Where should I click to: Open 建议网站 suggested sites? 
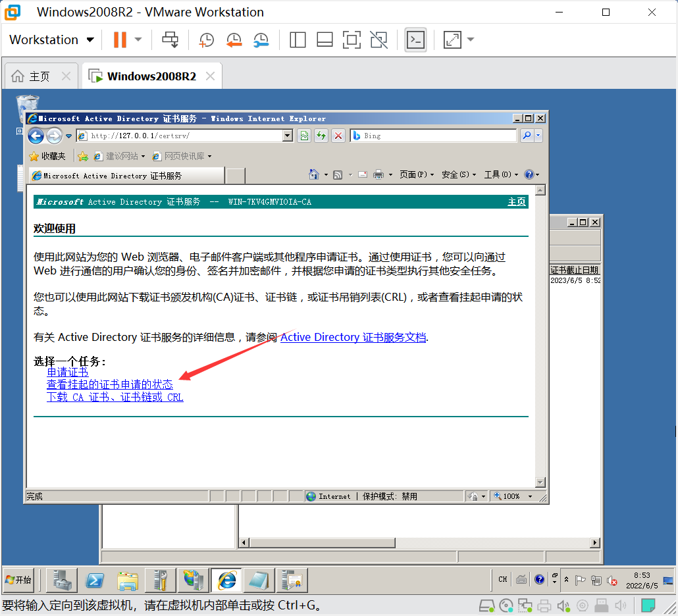pos(119,156)
